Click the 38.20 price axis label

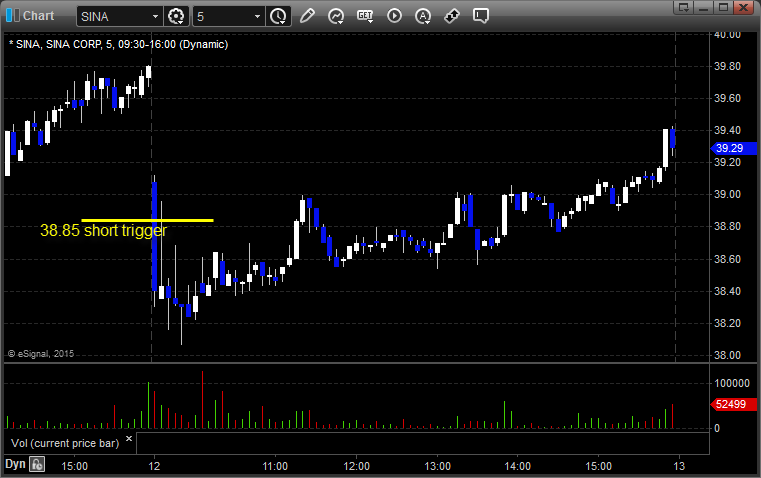[728, 323]
